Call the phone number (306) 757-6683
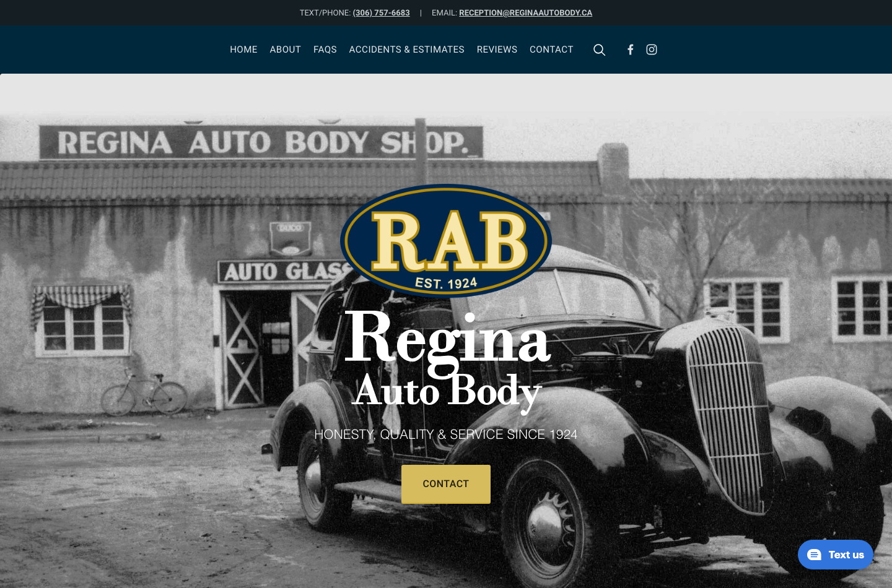 382,13
